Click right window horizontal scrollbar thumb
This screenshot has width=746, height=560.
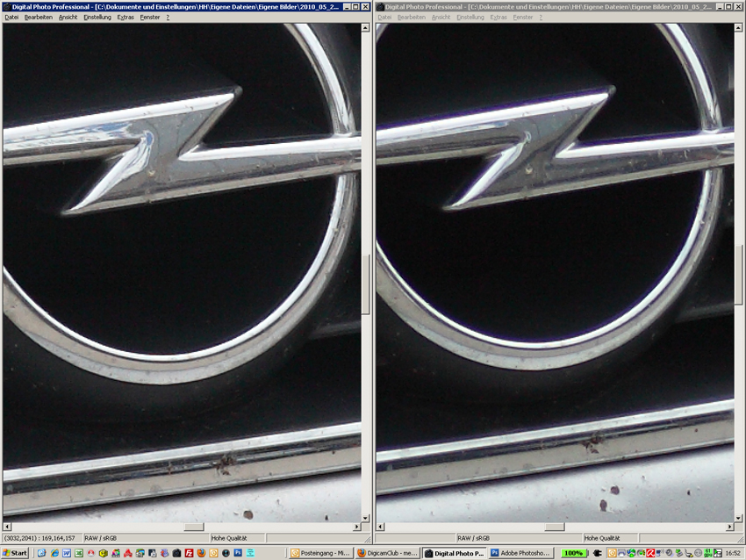pos(555,527)
